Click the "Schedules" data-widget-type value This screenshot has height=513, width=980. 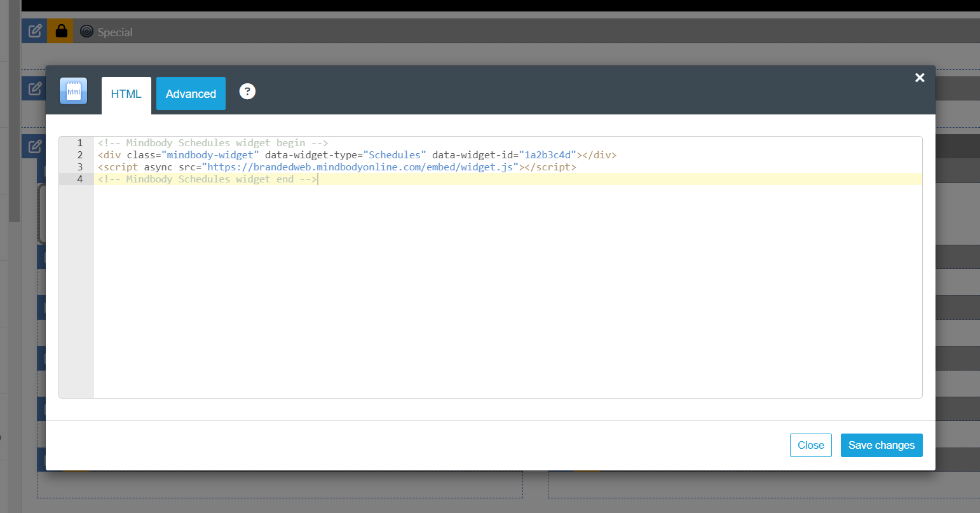pyautogui.click(x=395, y=155)
